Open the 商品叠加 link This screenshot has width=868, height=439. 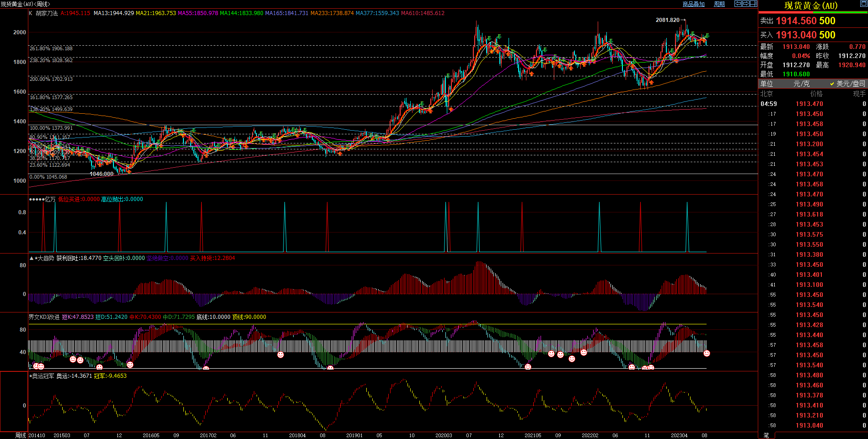pyautogui.click(x=693, y=4)
